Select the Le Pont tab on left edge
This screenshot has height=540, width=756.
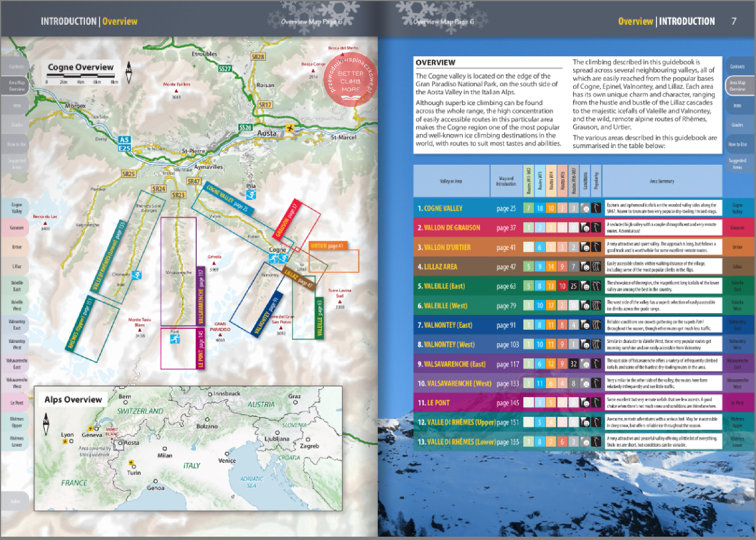[17, 403]
